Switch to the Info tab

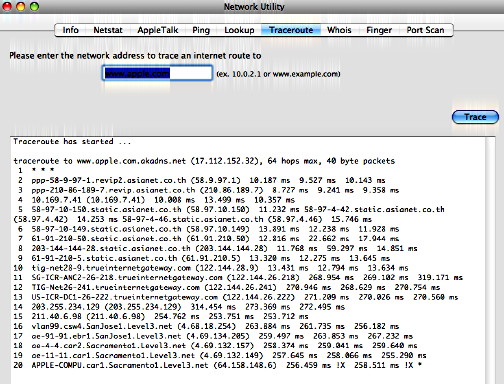[x=70, y=30]
